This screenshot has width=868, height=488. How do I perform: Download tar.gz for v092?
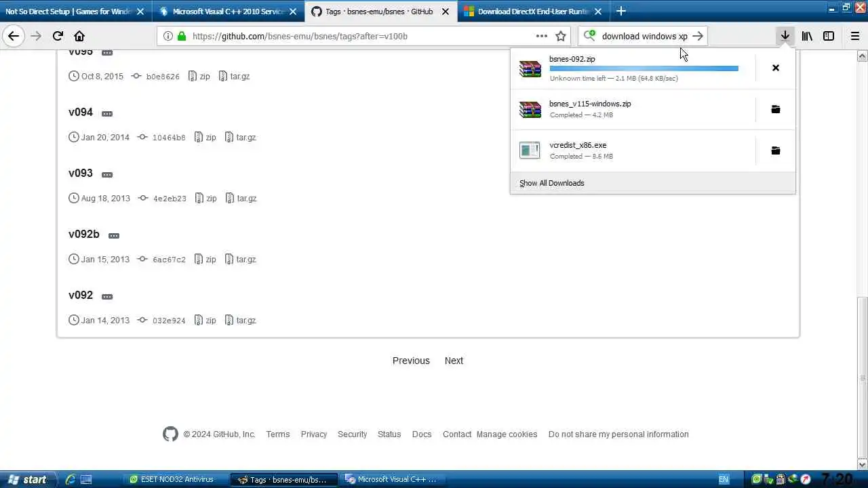(x=241, y=320)
